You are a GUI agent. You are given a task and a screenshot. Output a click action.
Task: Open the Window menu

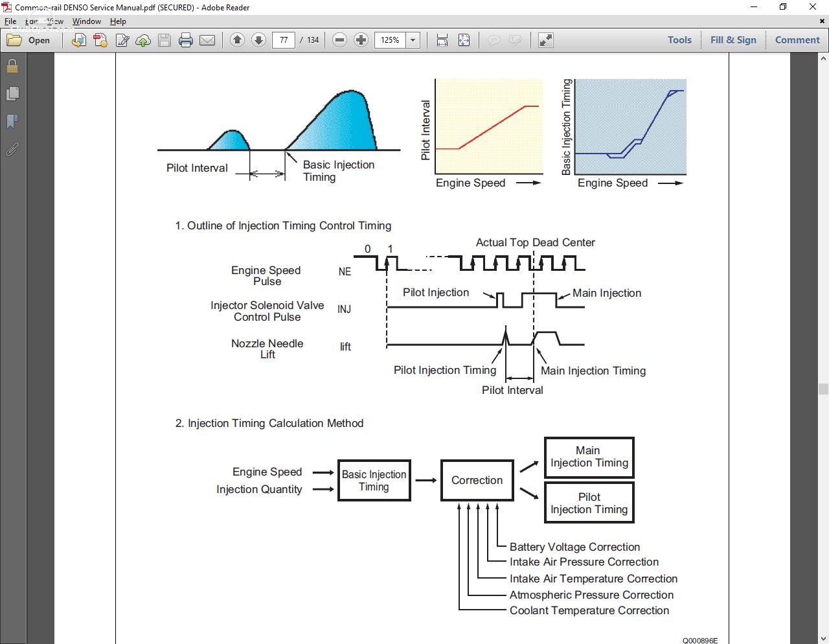87,21
